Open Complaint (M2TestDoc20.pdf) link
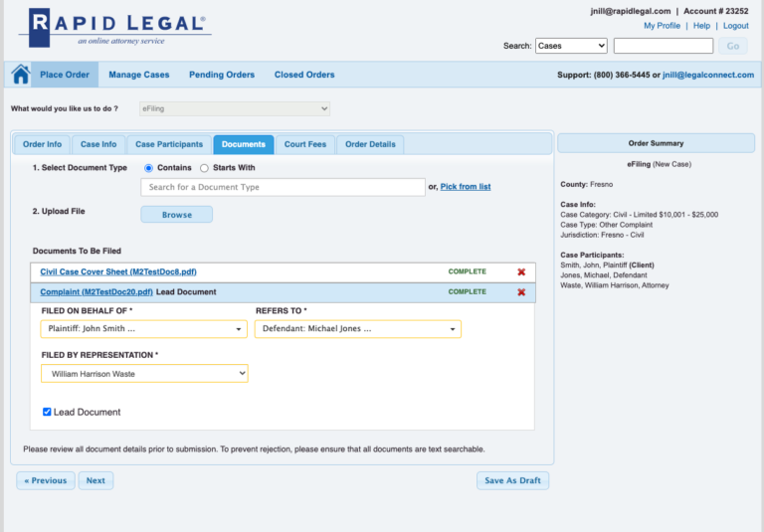 coord(96,291)
